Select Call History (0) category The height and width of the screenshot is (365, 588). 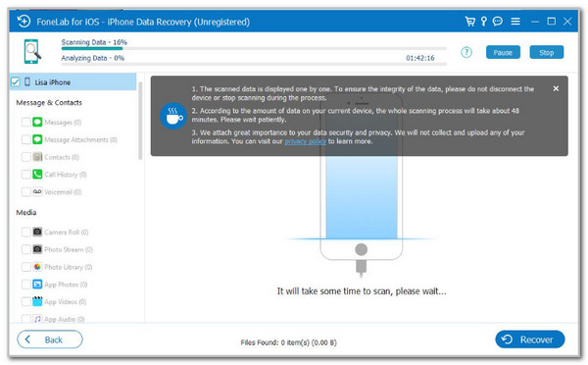coord(66,175)
